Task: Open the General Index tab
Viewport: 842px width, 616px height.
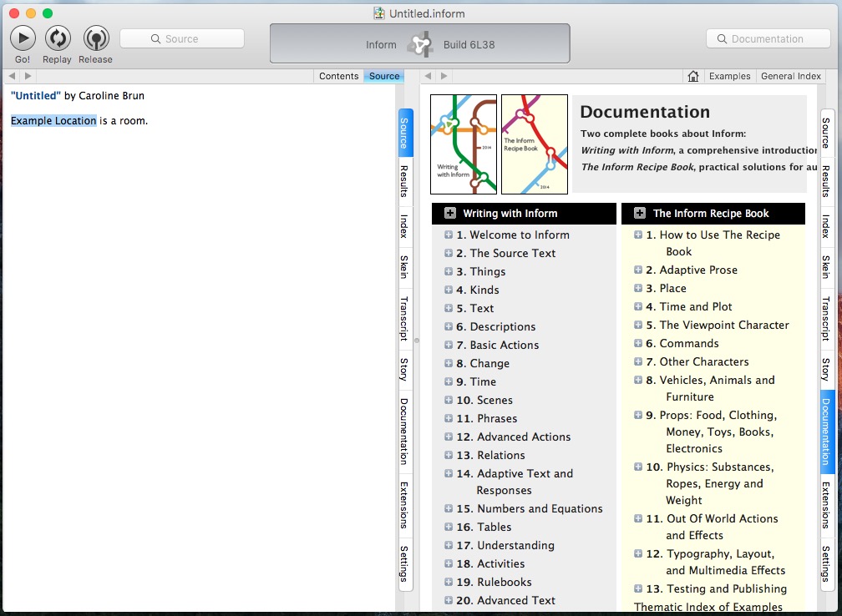Action: [790, 76]
